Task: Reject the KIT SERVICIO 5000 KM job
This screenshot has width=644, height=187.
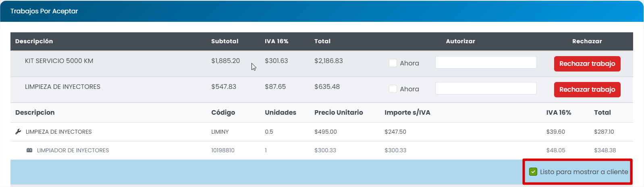Action: click(x=587, y=64)
